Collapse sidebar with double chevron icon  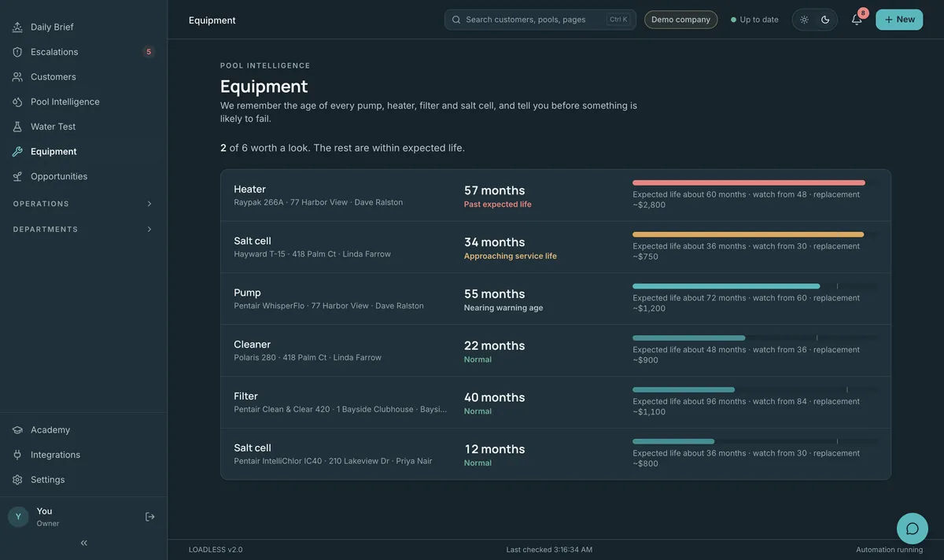tap(84, 543)
